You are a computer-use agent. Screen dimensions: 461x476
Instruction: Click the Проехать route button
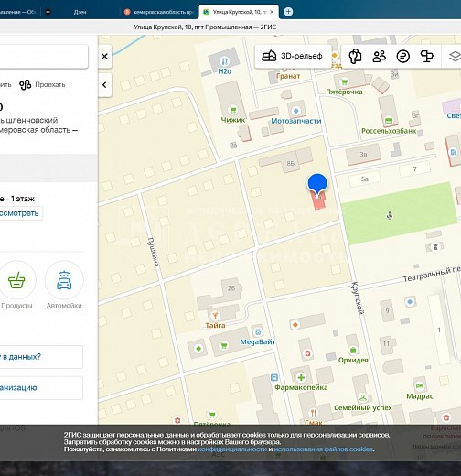[x=42, y=85]
